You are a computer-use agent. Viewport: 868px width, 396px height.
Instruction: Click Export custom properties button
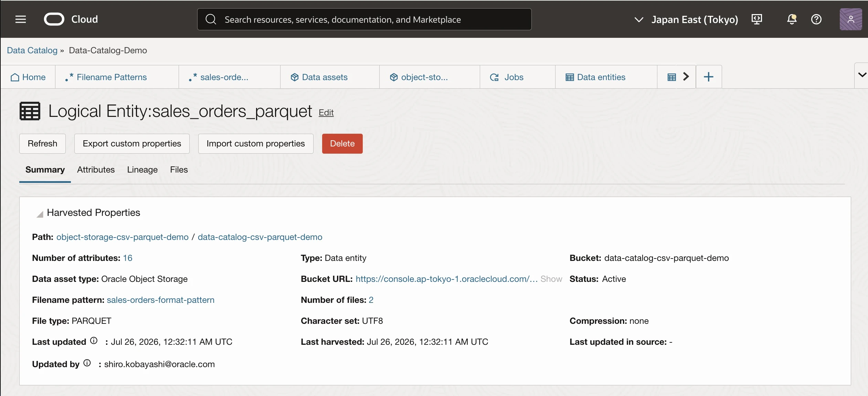click(132, 144)
